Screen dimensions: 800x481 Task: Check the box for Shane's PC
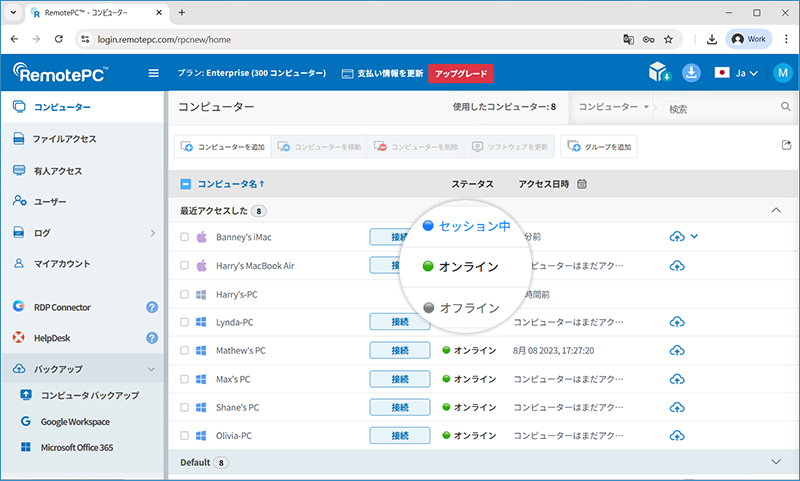[x=184, y=407]
